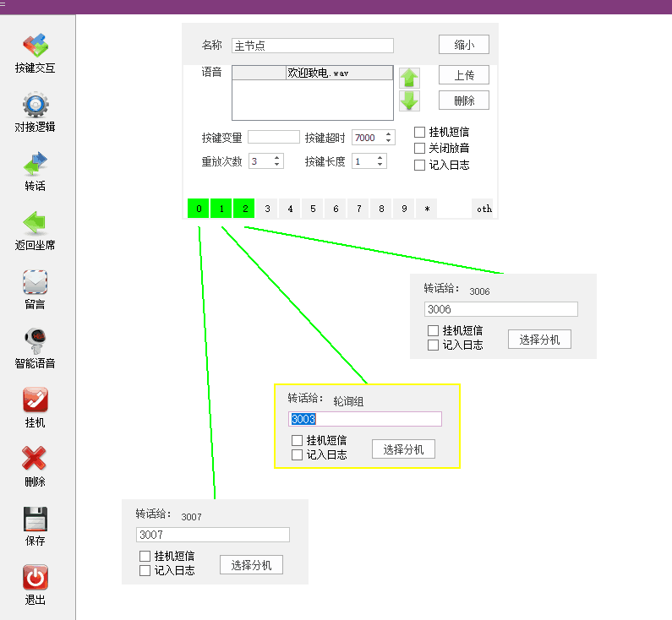This screenshot has height=620, width=672.
Task: Select key 9 in the key row
Action: coord(404,209)
